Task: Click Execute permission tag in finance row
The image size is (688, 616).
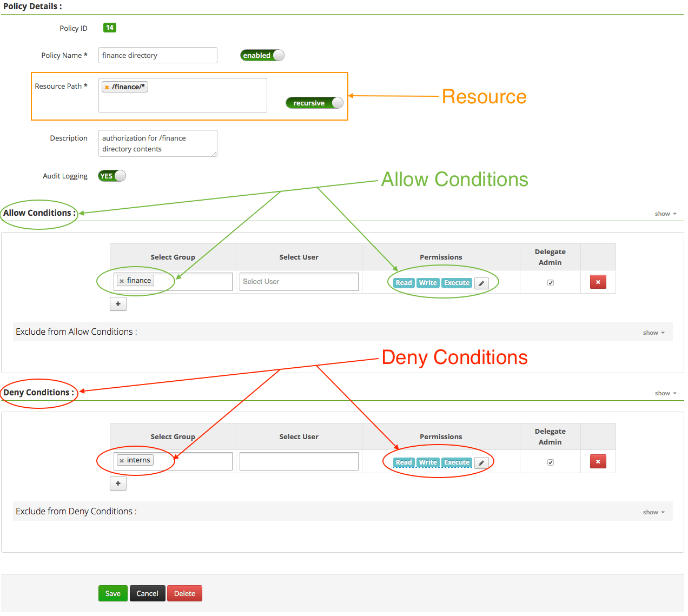Action: [x=457, y=283]
